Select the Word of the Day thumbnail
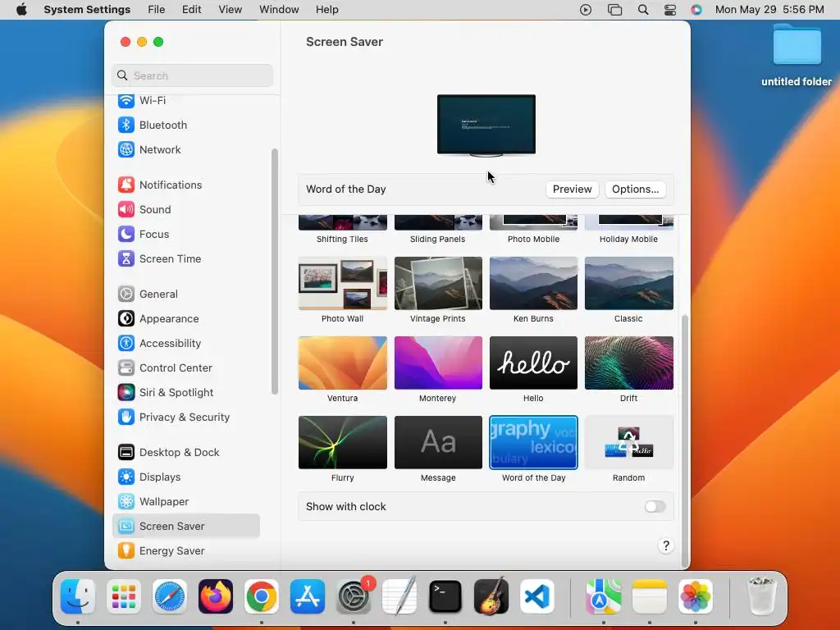The height and width of the screenshot is (630, 840). 533,442
